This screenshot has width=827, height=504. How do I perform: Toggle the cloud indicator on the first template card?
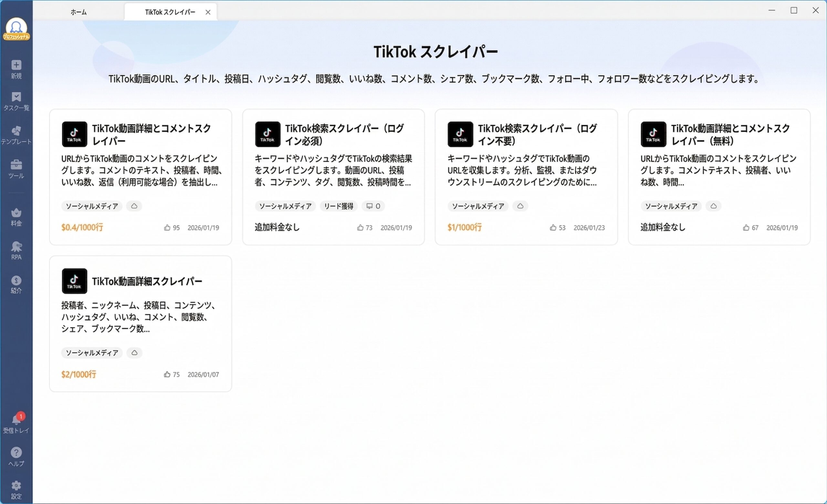[x=134, y=206]
